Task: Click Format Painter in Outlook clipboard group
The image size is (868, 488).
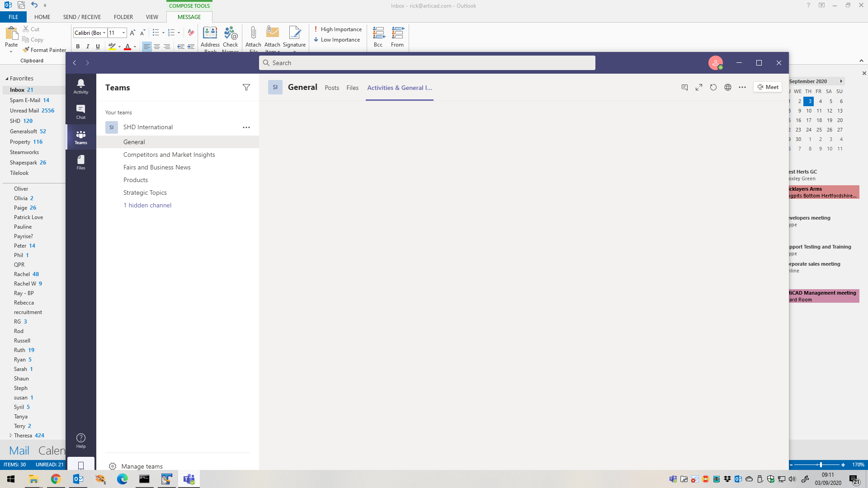Action: coord(44,50)
